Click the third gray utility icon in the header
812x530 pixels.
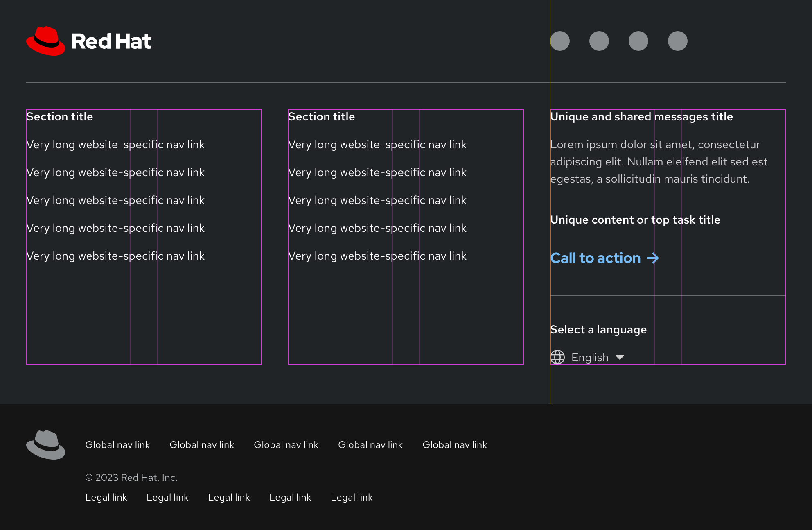638,41
